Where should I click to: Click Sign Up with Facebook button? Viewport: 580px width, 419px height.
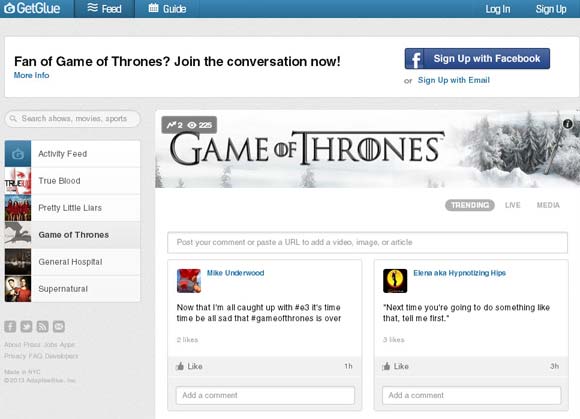coord(477,58)
